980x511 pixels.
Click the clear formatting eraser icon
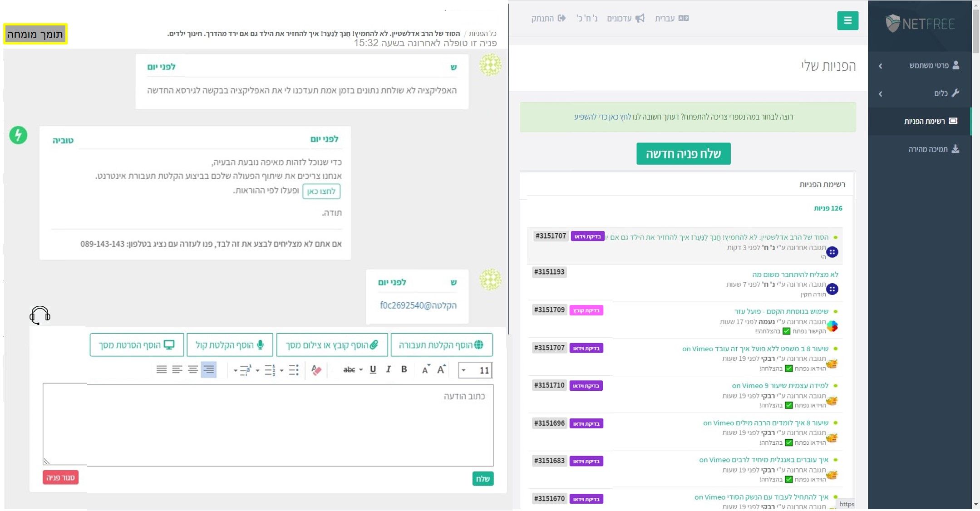click(316, 370)
